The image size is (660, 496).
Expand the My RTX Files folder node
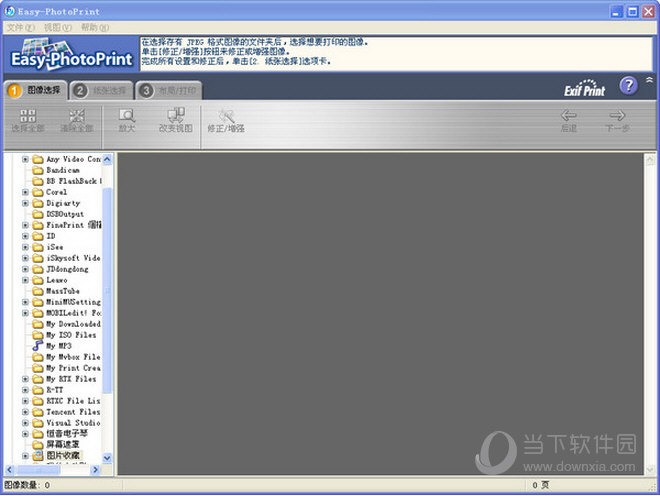click(25, 379)
